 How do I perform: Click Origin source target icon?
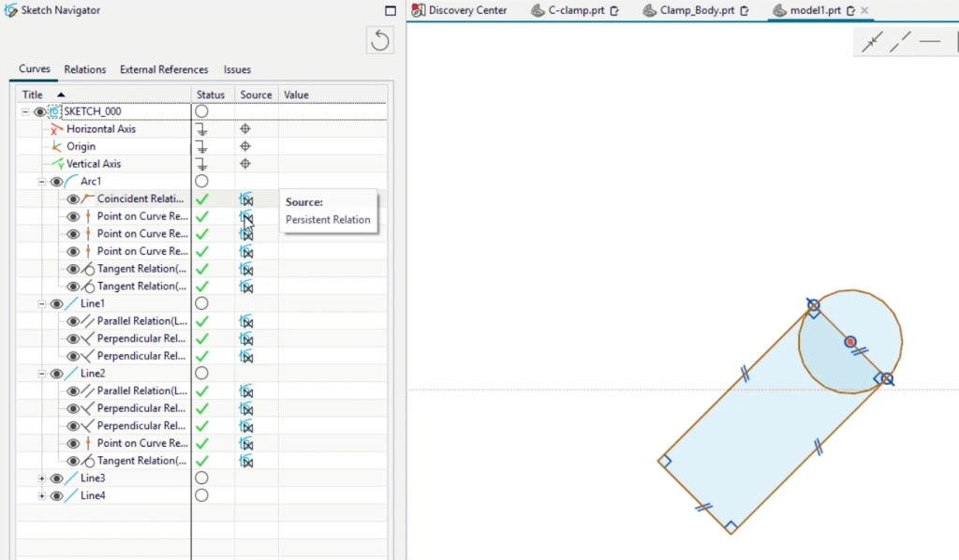pos(245,146)
